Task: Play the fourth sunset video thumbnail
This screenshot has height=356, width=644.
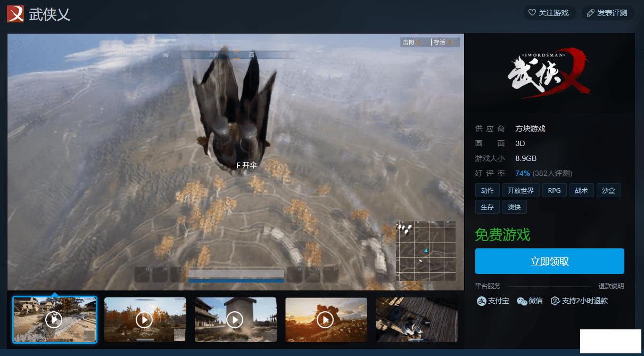Action: 326,320
